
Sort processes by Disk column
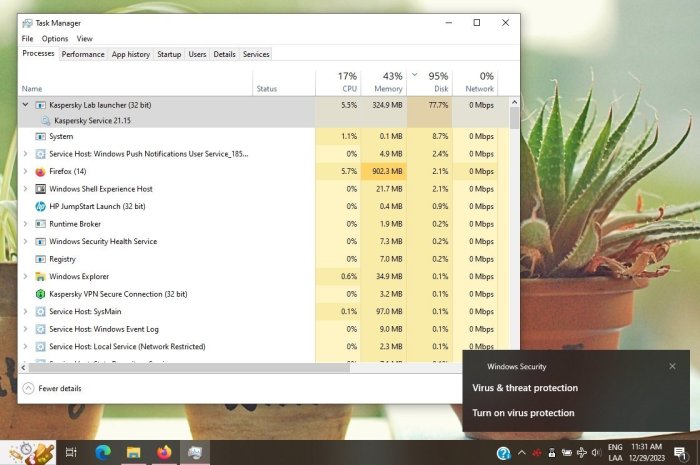[430, 82]
